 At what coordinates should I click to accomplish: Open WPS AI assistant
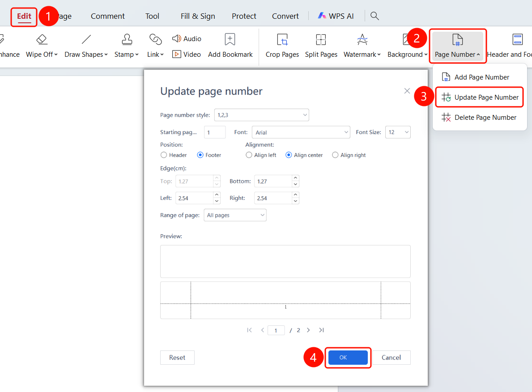coord(336,16)
